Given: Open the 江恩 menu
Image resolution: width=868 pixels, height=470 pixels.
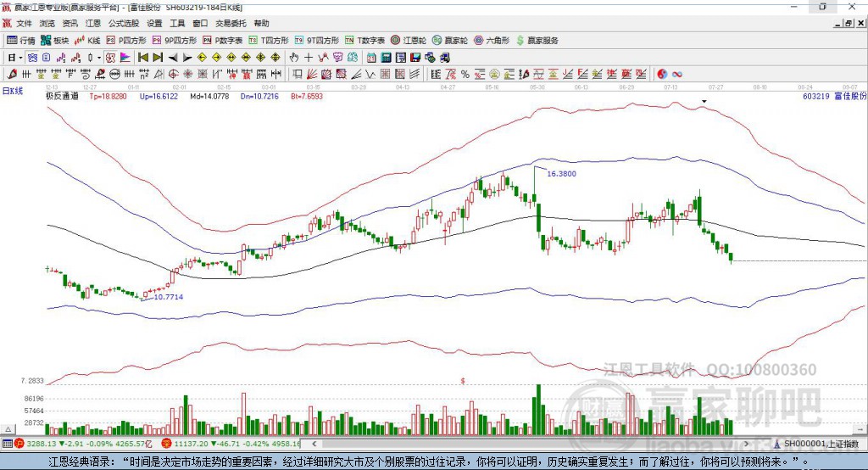Looking at the screenshot, I should click(x=93, y=23).
